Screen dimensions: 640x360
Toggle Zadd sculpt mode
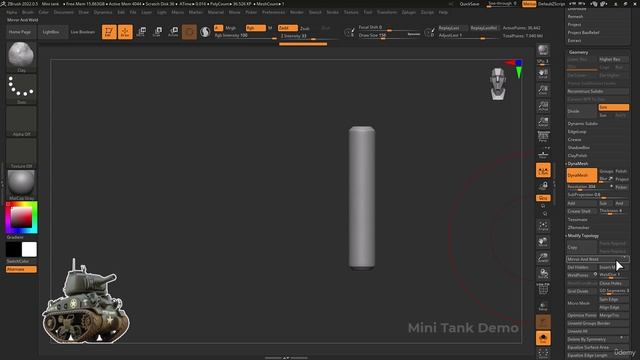pos(287,28)
